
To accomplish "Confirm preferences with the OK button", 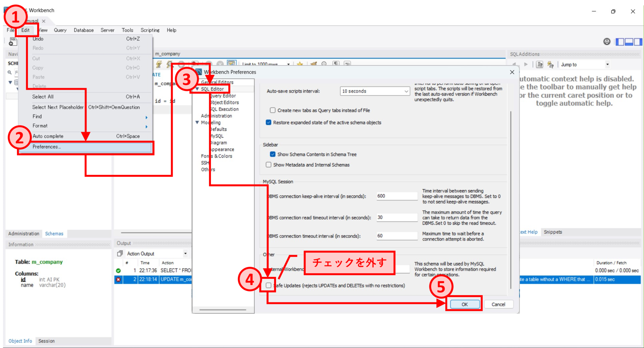I will [x=464, y=304].
